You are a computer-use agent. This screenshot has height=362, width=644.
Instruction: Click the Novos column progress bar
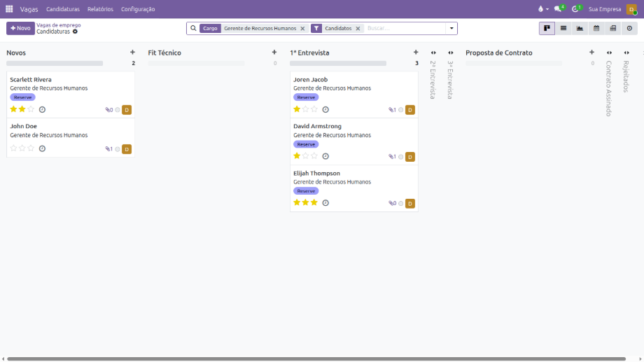[55, 63]
